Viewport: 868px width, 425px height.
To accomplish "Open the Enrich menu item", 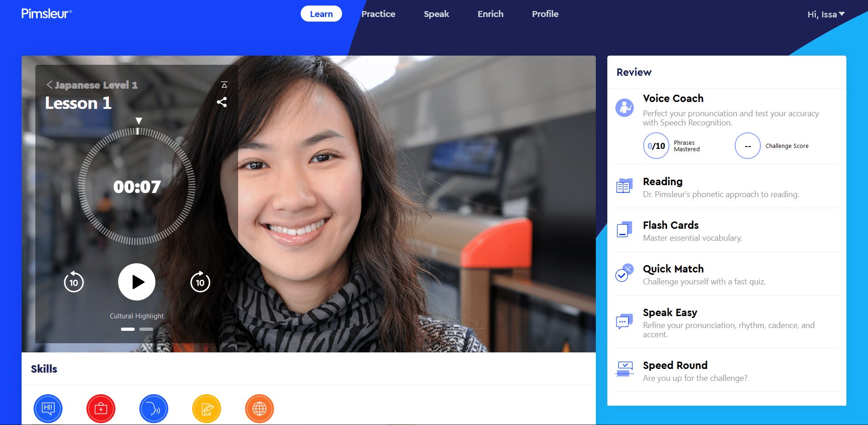I will coord(490,14).
